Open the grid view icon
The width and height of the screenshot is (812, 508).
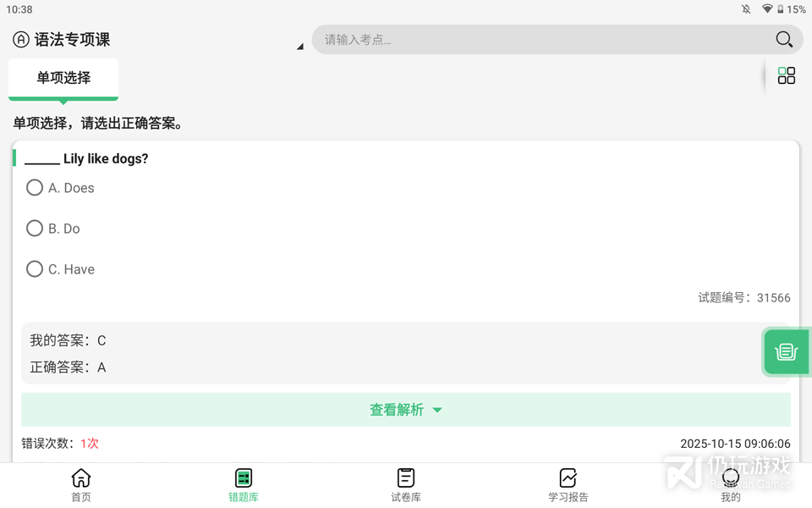click(x=787, y=76)
